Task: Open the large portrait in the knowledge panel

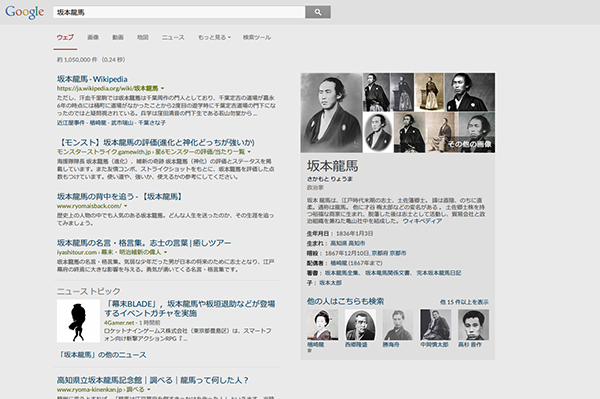Action: click(x=331, y=113)
